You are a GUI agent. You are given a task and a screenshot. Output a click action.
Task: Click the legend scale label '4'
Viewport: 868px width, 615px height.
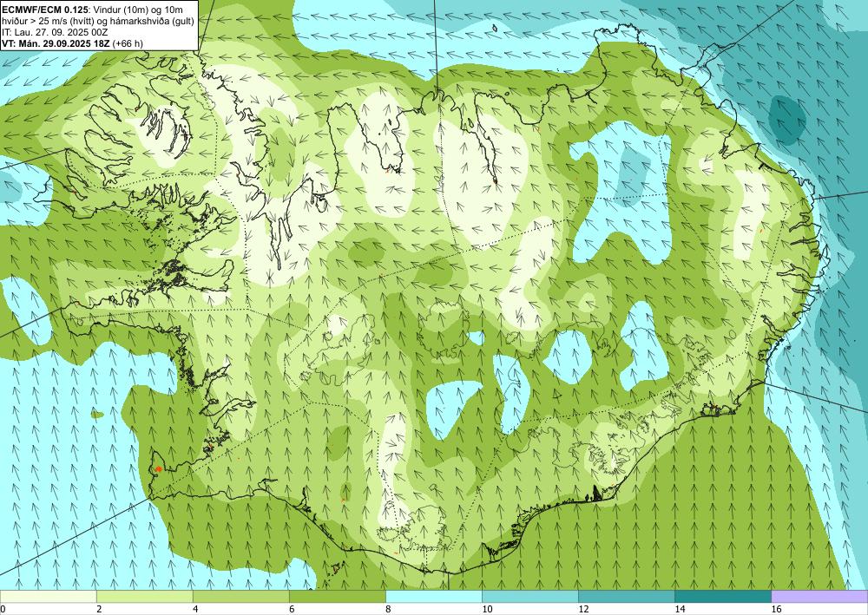coord(195,610)
